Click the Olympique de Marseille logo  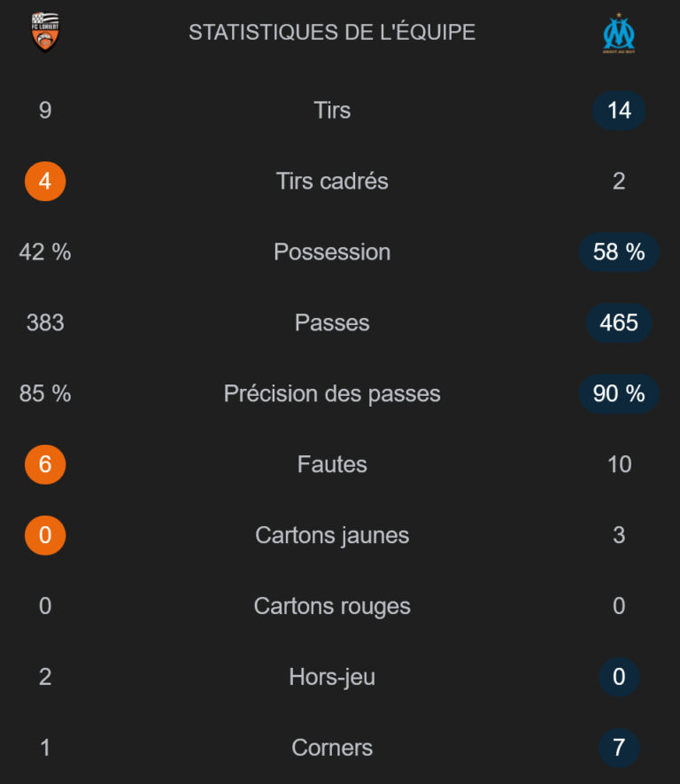pos(619,34)
